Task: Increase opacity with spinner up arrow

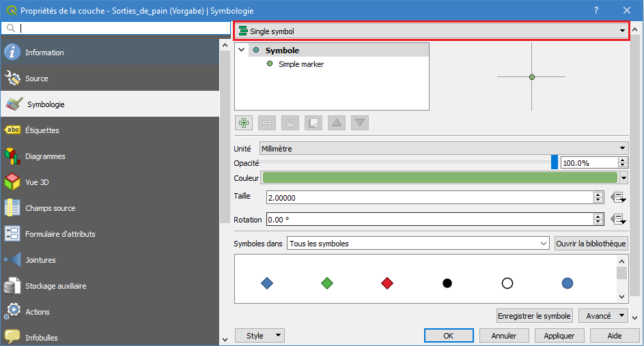Action: click(623, 160)
